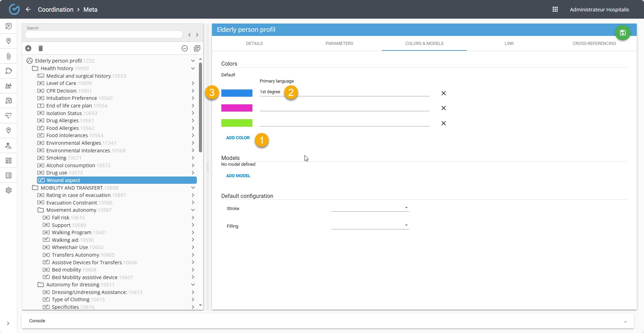Open the Stroke dropdown

pos(370,208)
